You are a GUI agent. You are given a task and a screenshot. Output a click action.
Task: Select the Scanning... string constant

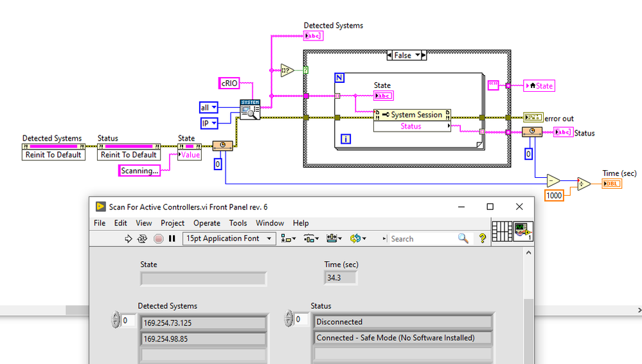coord(139,171)
